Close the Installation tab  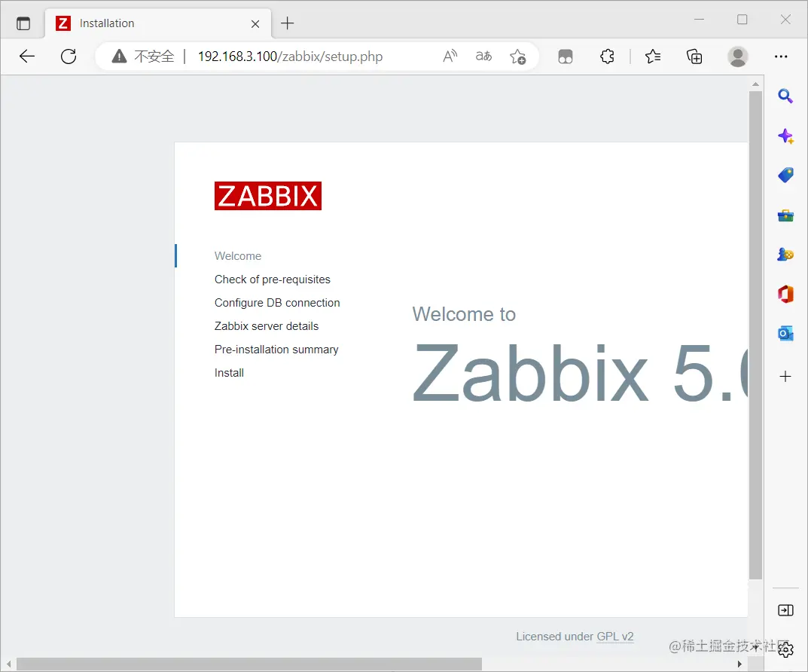coord(255,23)
